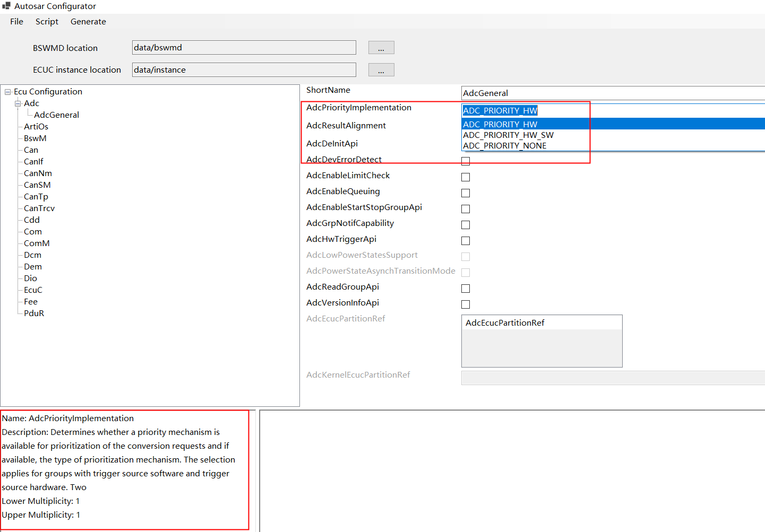Browse for the BSWMD location folder
765x532 pixels.
tap(381, 48)
